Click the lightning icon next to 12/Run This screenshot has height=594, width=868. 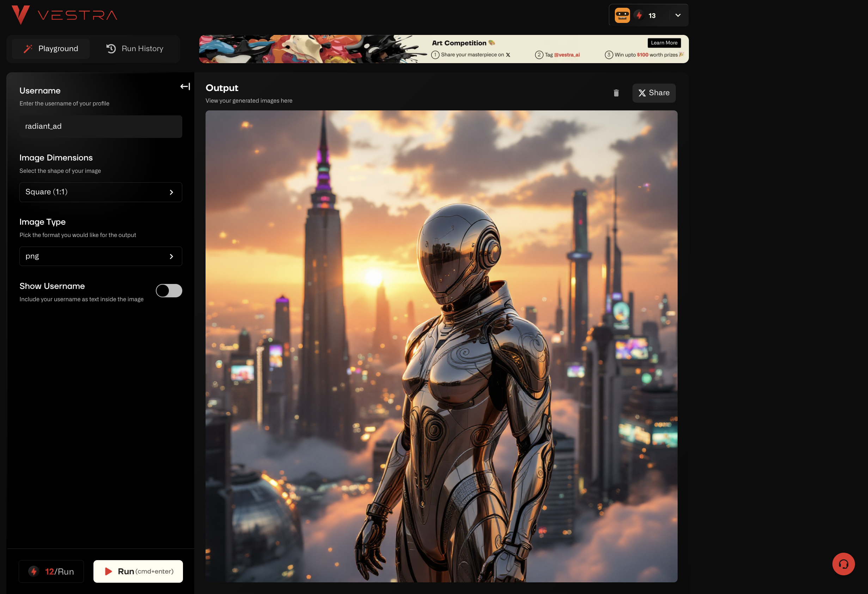(x=33, y=571)
